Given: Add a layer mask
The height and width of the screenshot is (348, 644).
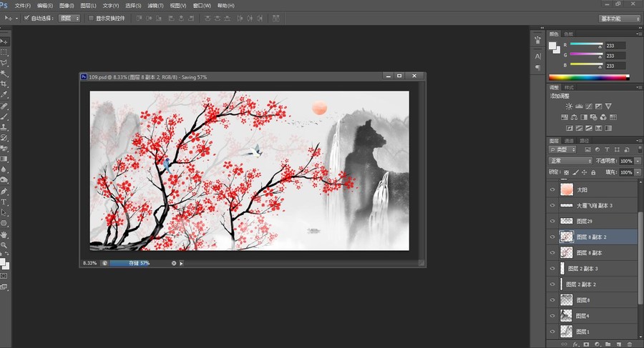Looking at the screenshot, I should pos(586,344).
